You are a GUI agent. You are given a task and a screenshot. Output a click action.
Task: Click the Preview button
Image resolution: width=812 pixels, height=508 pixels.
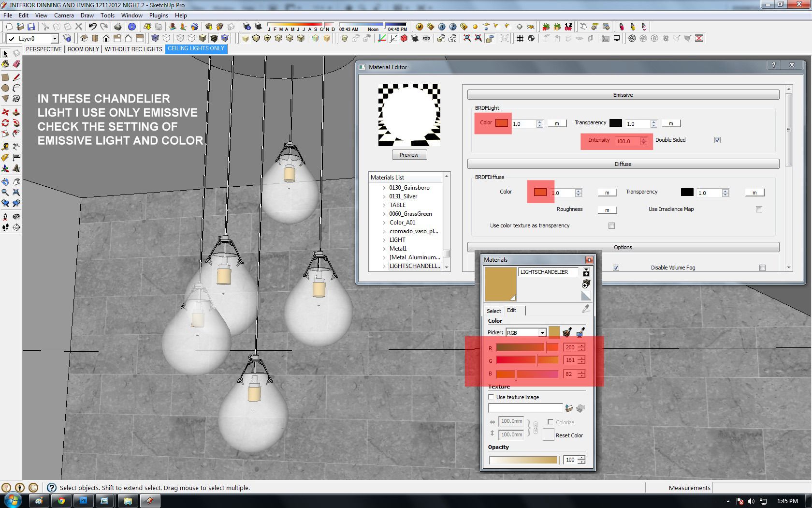[x=409, y=155]
